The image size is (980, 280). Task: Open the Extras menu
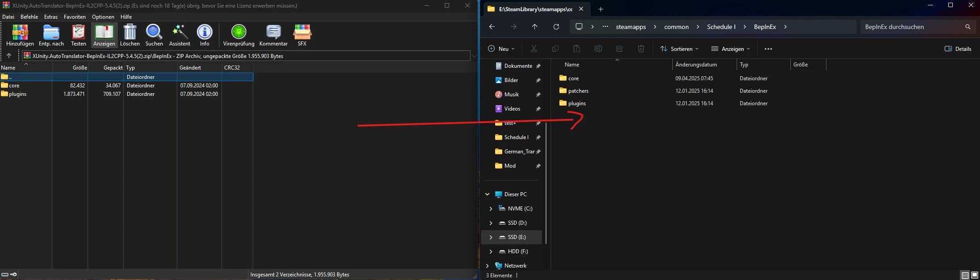pos(51,16)
